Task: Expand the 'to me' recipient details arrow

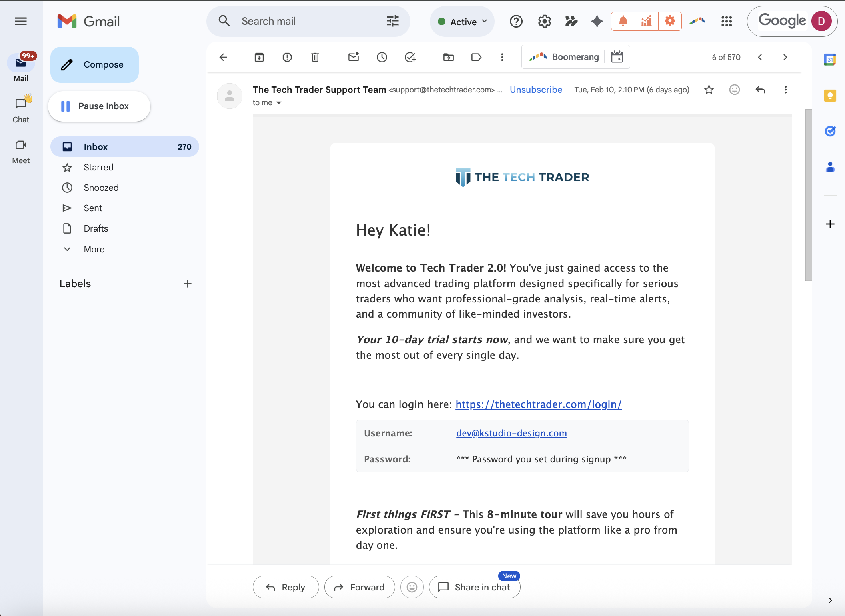Action: (x=279, y=103)
